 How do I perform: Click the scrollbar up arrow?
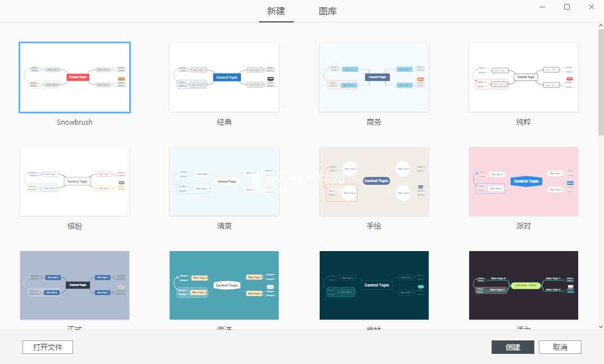point(601,25)
